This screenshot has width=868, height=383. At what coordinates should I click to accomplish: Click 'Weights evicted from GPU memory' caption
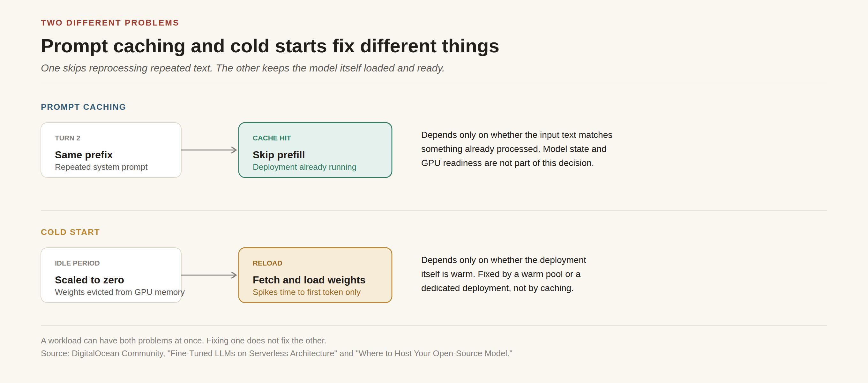click(x=120, y=292)
